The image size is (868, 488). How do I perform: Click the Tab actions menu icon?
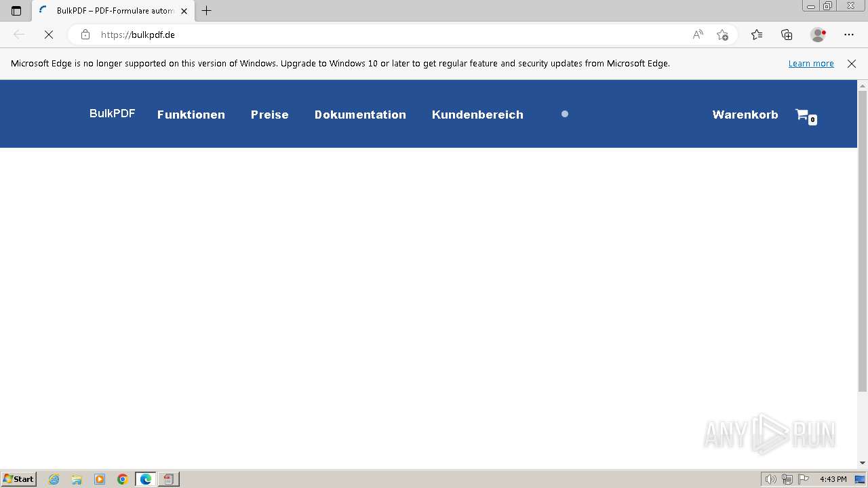click(x=16, y=11)
